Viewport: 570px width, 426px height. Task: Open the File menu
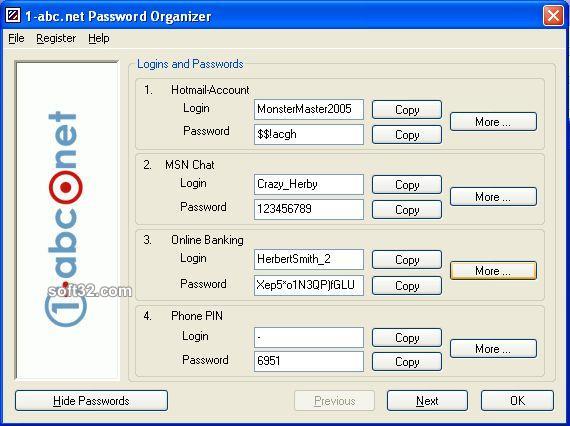16,38
